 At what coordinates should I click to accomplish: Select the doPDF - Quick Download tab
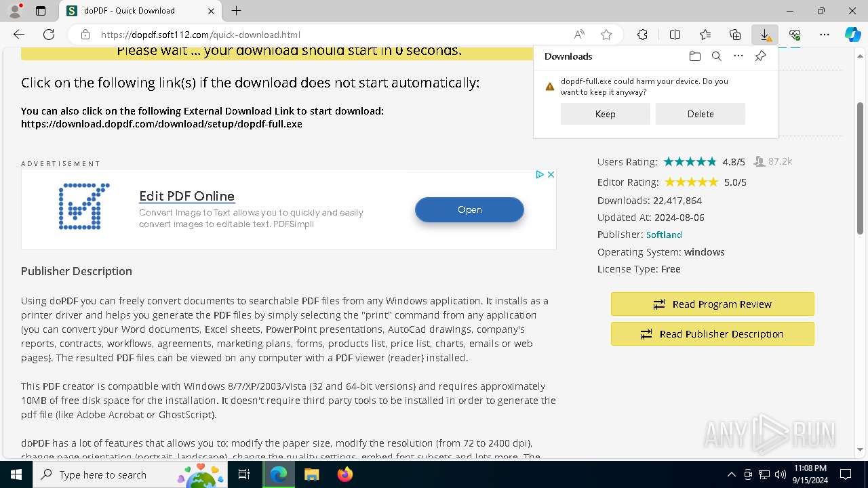click(140, 11)
